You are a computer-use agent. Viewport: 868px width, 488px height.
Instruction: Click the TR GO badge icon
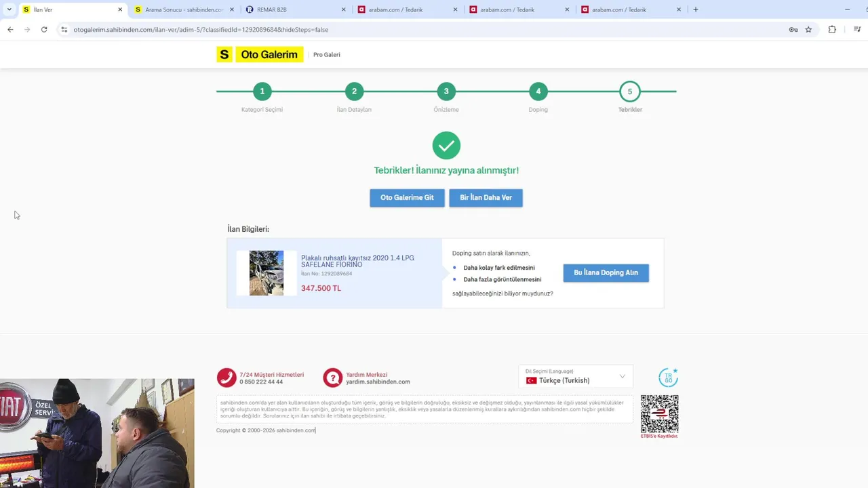pyautogui.click(x=668, y=378)
